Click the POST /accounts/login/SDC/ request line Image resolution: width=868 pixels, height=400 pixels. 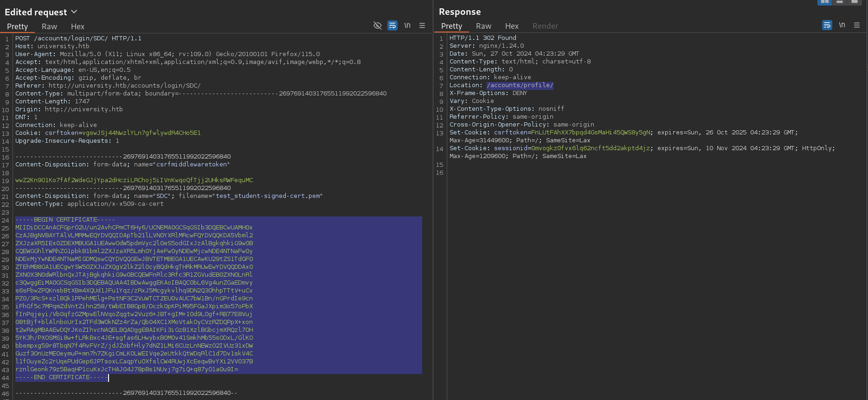tap(78, 38)
